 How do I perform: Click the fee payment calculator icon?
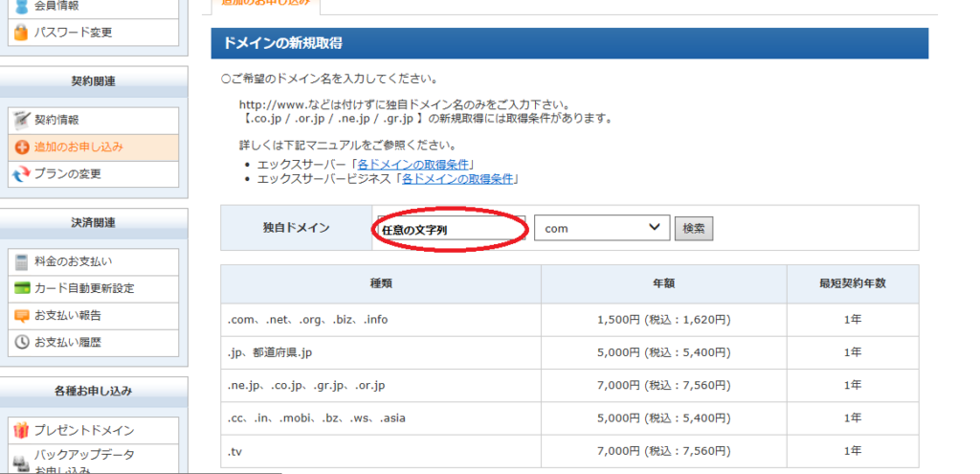(21, 261)
